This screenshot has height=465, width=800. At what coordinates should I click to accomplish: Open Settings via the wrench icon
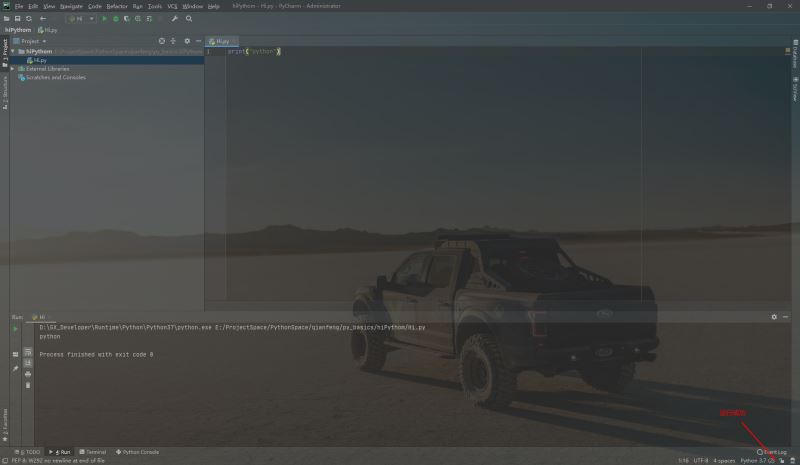coord(174,19)
